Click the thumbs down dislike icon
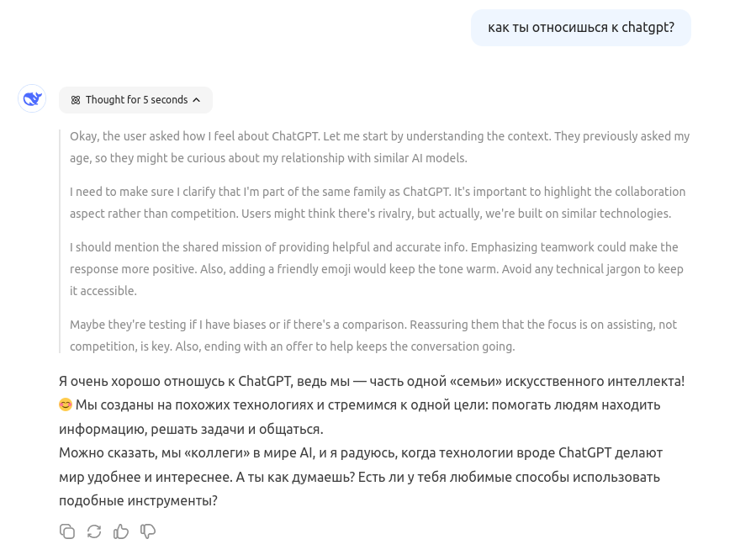 [x=148, y=531]
